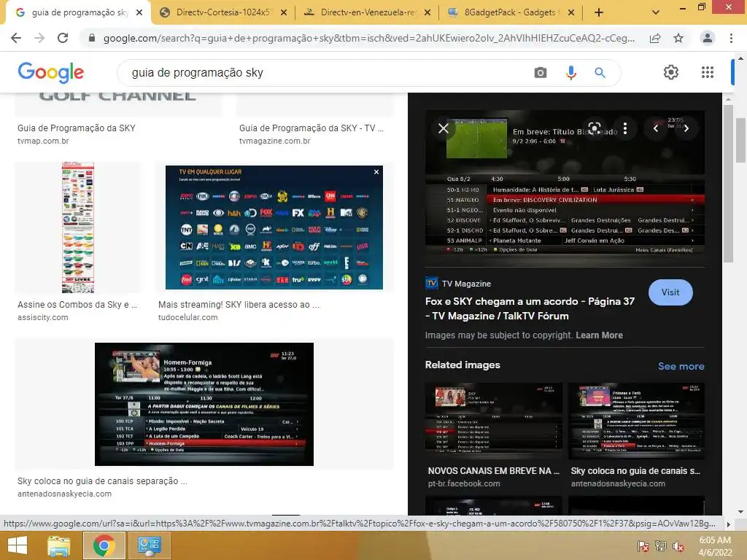This screenshot has height=560, width=747.
Task: Click Guia de Programação da SKY - TV tvmagazine result
Action: (x=311, y=128)
